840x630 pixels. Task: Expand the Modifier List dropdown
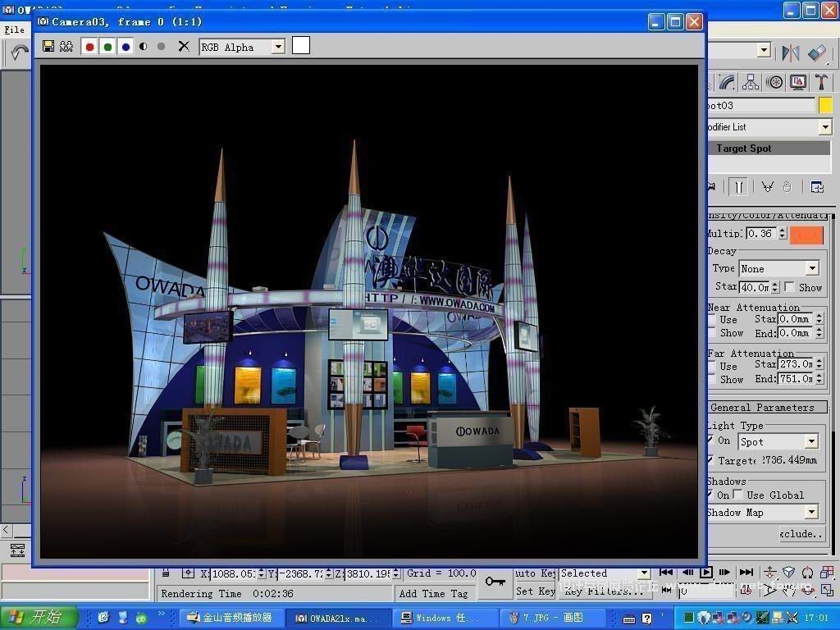click(x=825, y=127)
